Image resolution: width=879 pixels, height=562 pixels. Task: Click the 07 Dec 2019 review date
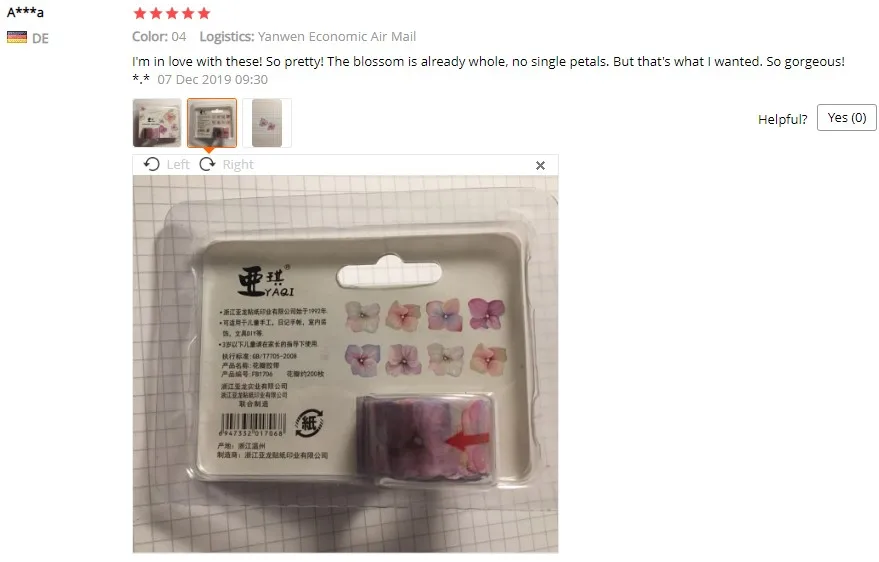click(x=212, y=80)
